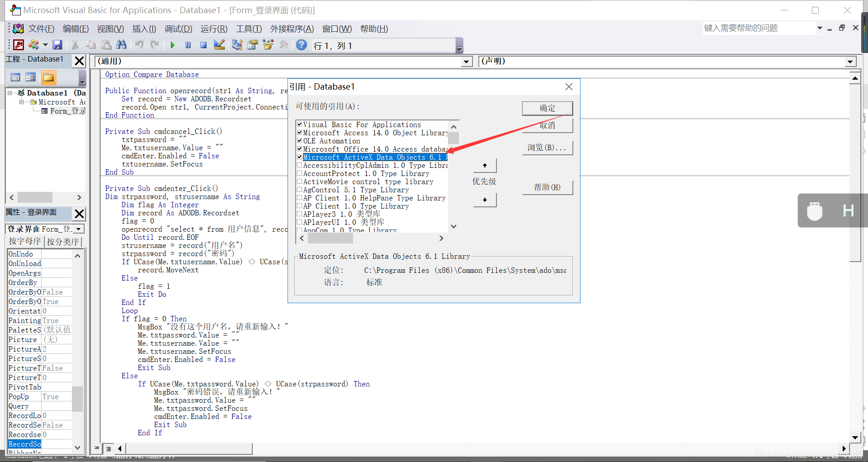Click the Toggle Folders icon in project panel
Image resolution: width=868 pixels, height=462 pixels.
48,77
